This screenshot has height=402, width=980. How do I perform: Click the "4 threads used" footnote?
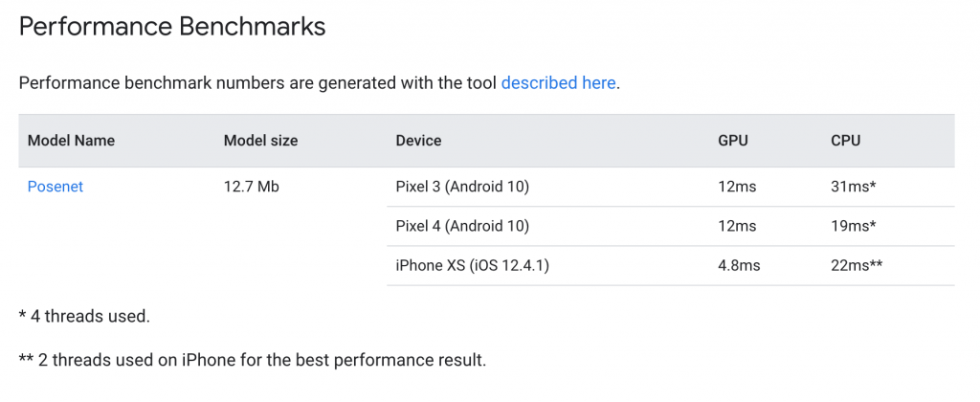84,315
